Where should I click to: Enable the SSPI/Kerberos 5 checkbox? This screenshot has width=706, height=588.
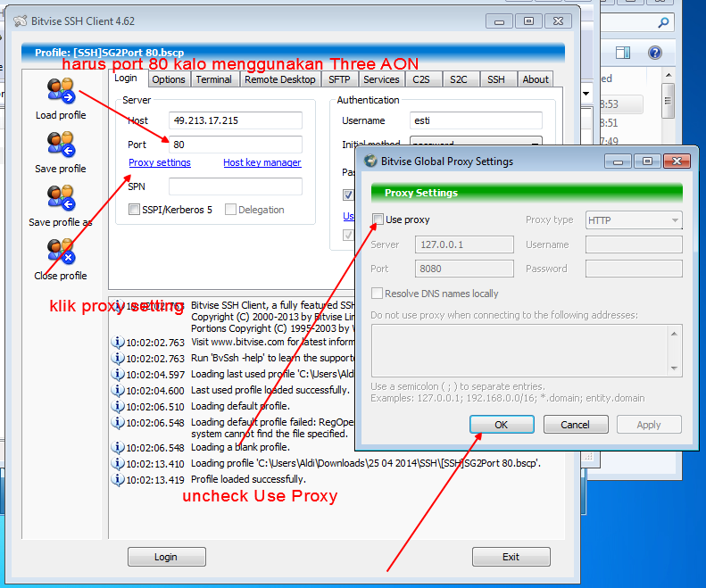(x=134, y=210)
